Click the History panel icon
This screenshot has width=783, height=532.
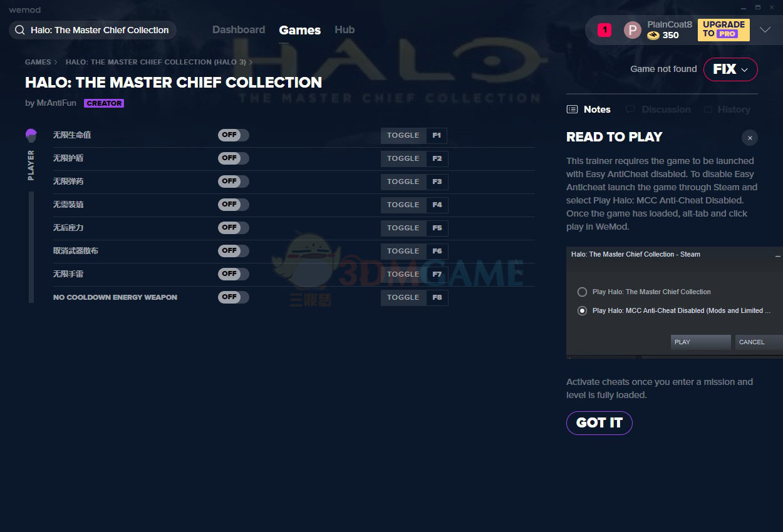708,110
